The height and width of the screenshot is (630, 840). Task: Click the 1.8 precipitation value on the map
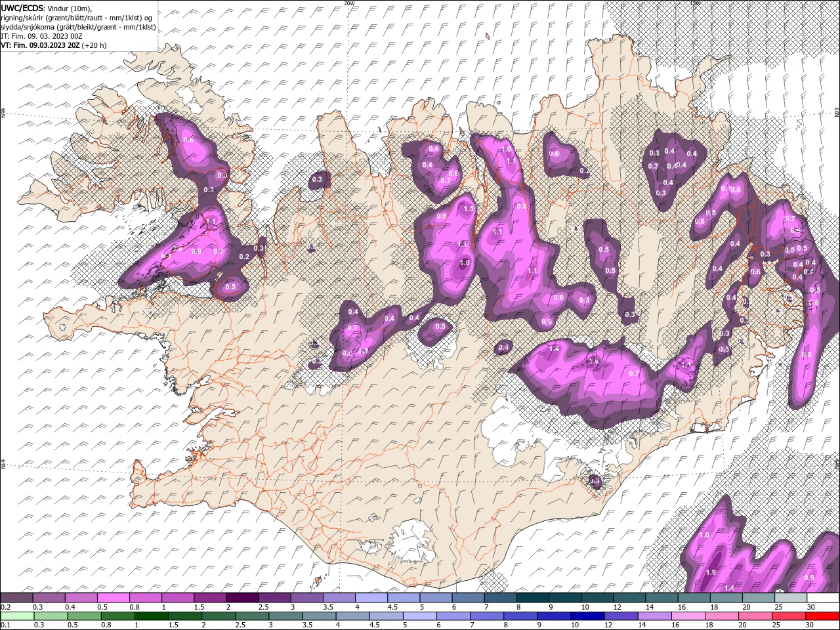(465, 262)
